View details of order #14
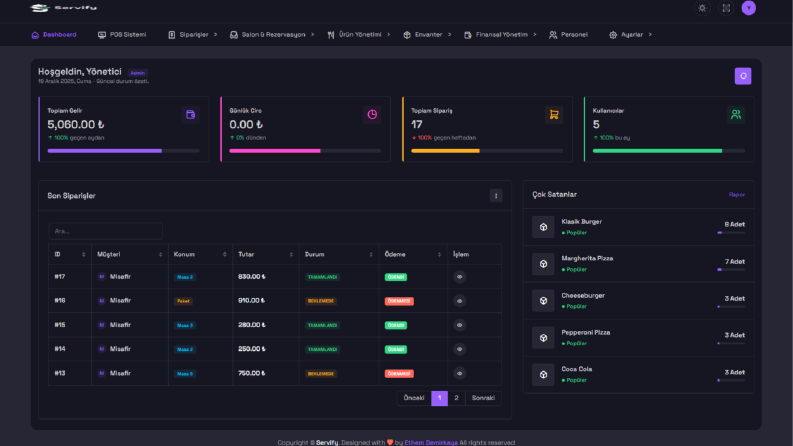Image resolution: width=793 pixels, height=446 pixels. 459,349
